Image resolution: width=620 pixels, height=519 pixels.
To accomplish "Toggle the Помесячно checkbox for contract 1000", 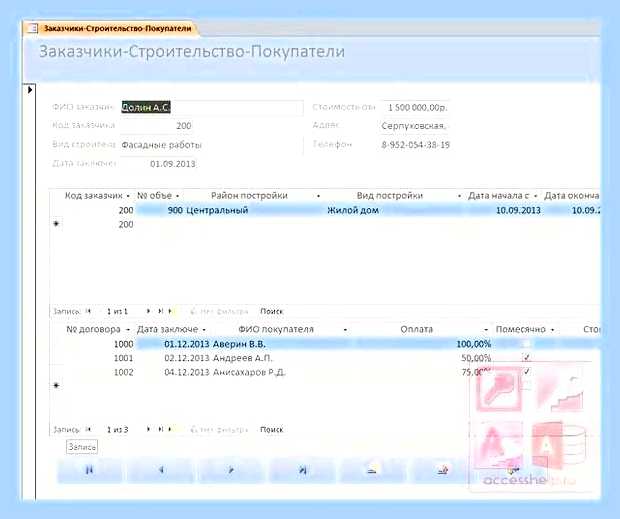I will tap(526, 344).
